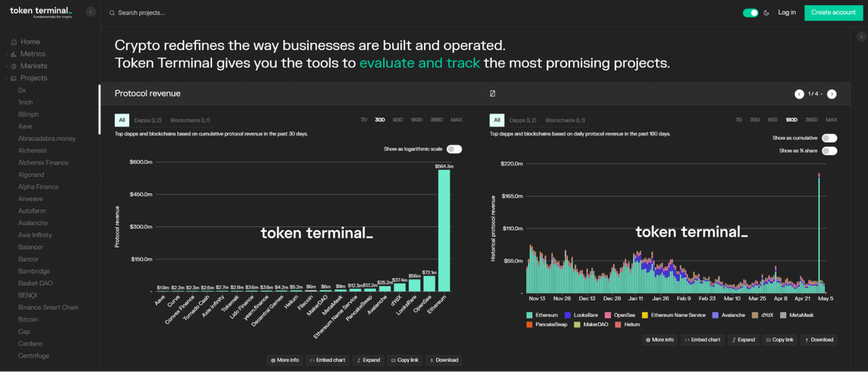Go to the previous chart with the left arrow
Viewport: 868px width, 372px height.
coord(799,94)
